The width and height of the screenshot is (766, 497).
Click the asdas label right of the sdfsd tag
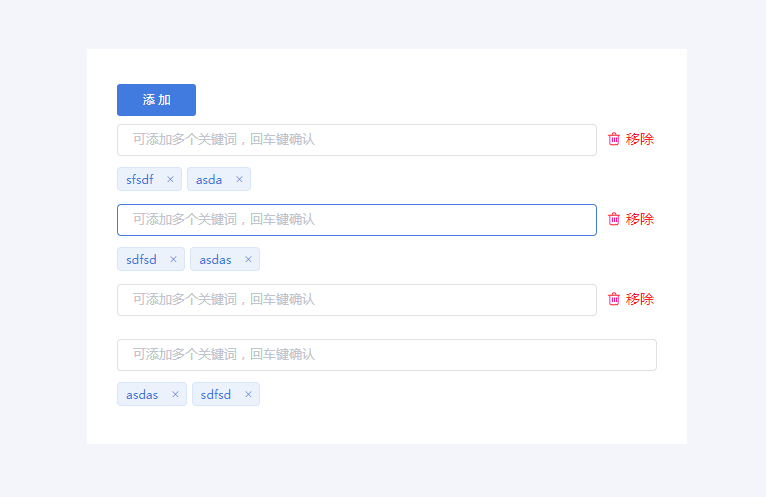215,260
